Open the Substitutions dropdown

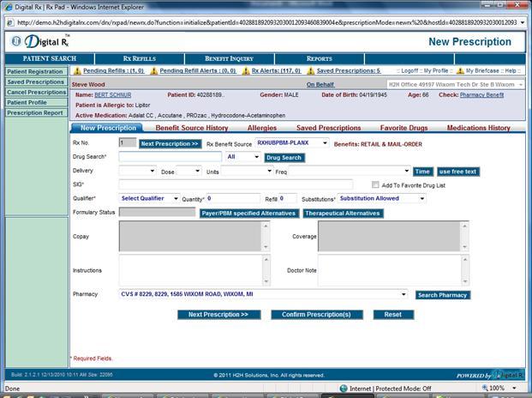[x=421, y=198]
